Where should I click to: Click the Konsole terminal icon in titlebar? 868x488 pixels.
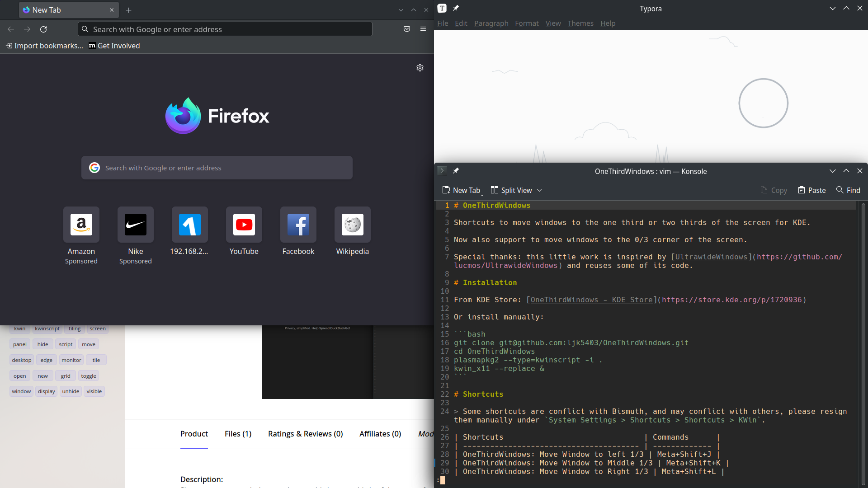442,171
